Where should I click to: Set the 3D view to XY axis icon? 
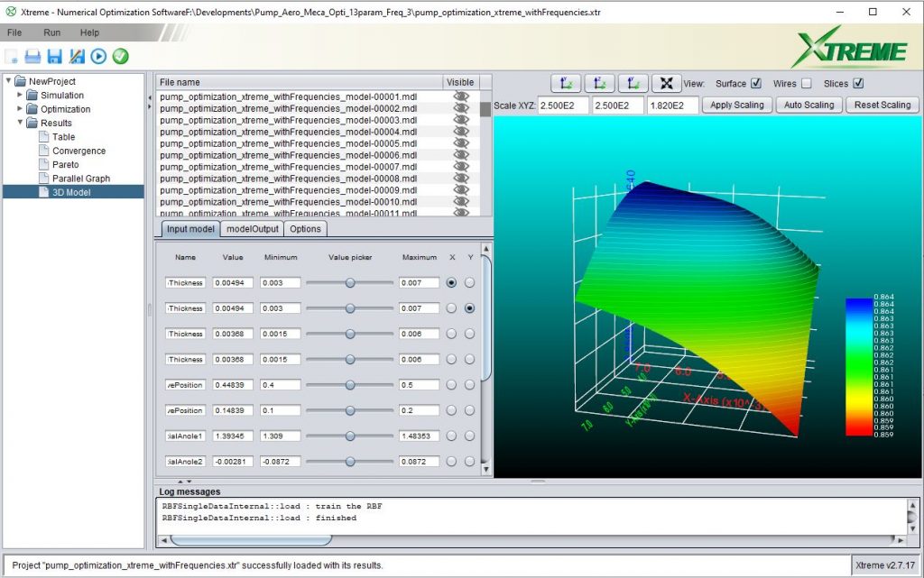(566, 84)
